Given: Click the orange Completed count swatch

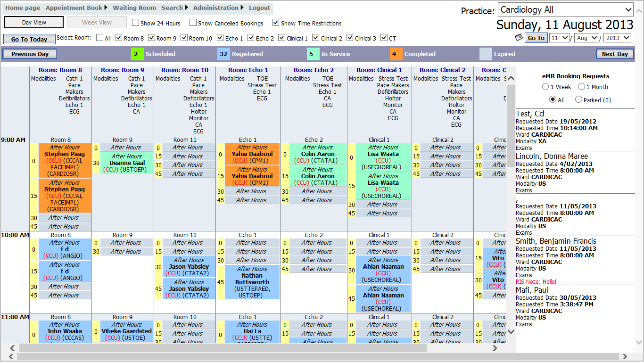Looking at the screenshot, I should (x=396, y=54).
